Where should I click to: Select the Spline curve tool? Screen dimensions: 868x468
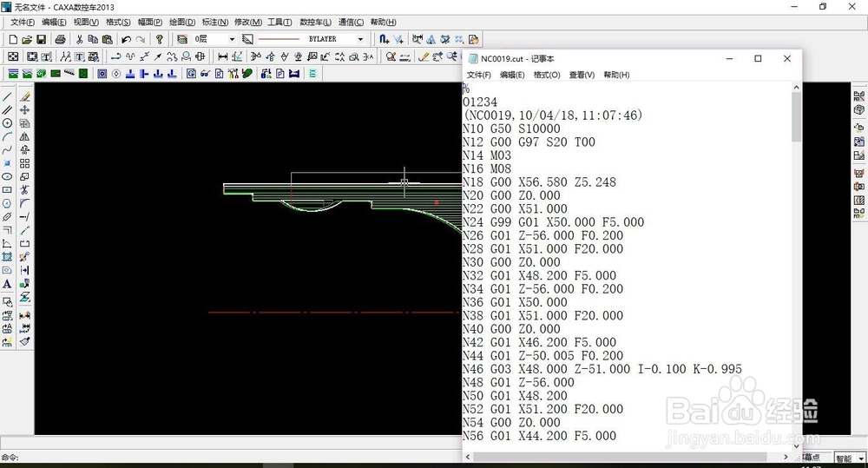click(7, 150)
